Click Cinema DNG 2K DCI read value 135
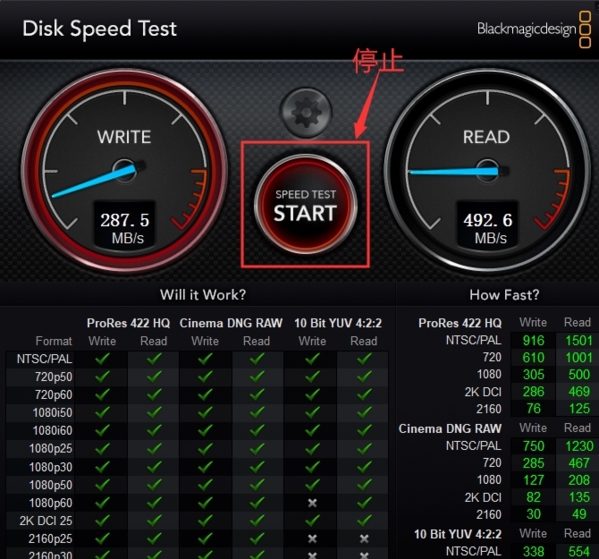The image size is (599, 559). coord(580,497)
